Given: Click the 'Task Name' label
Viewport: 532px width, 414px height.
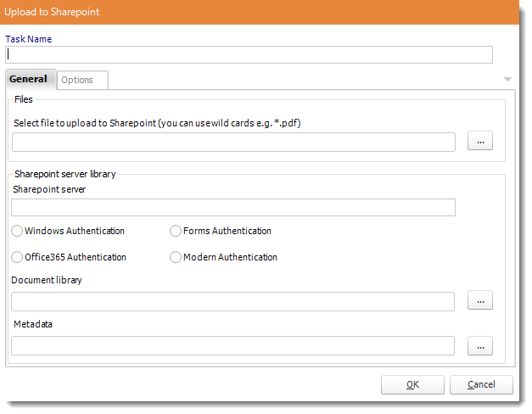Looking at the screenshot, I should [x=29, y=39].
